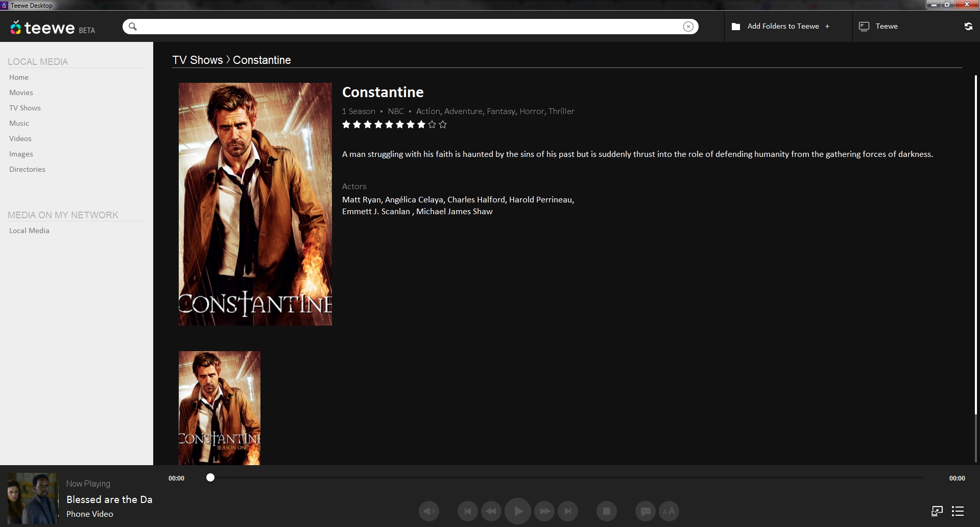Click the refresh sync icon
Screen dimensions: 980x527
(968, 26)
